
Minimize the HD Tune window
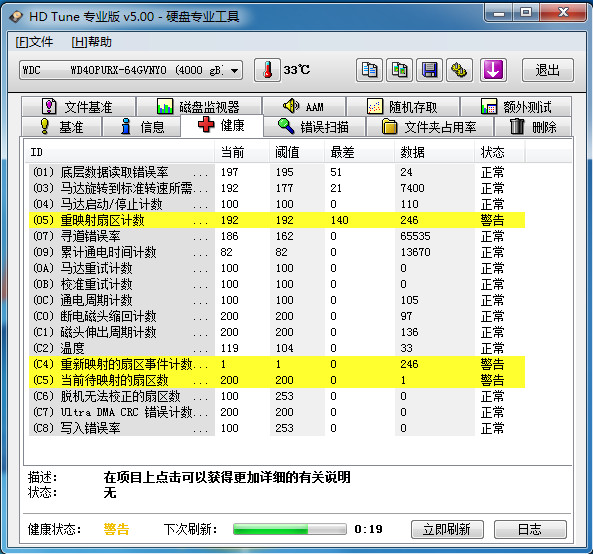coord(499,13)
